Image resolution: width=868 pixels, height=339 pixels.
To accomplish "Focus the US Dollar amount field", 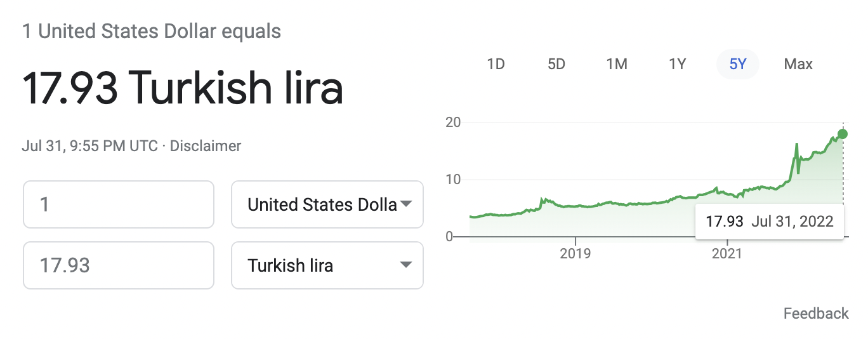I will click(118, 204).
